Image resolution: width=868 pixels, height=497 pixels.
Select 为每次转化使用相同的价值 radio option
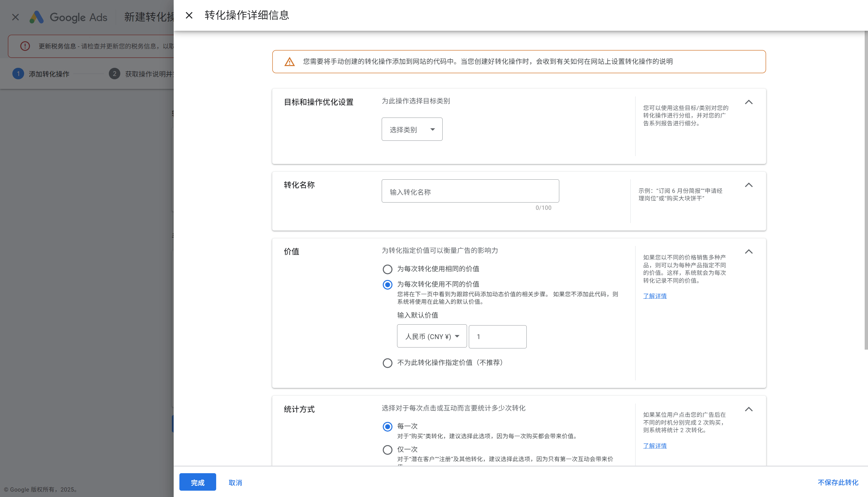387,269
